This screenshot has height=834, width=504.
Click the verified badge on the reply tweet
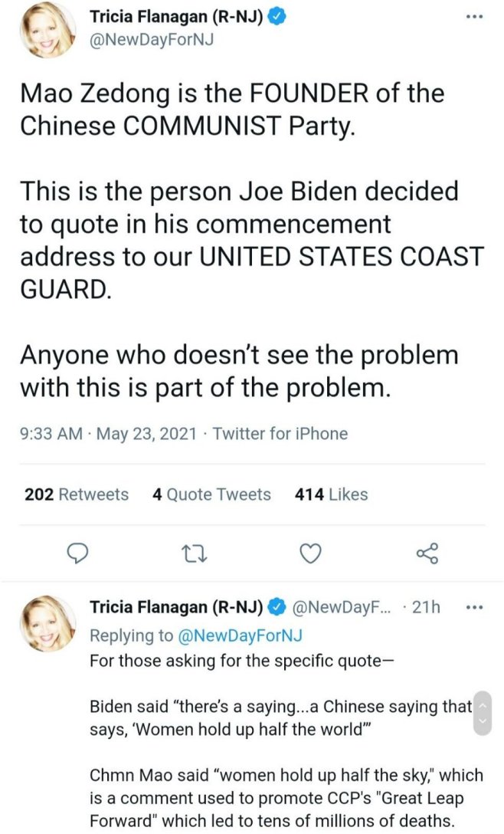277,606
